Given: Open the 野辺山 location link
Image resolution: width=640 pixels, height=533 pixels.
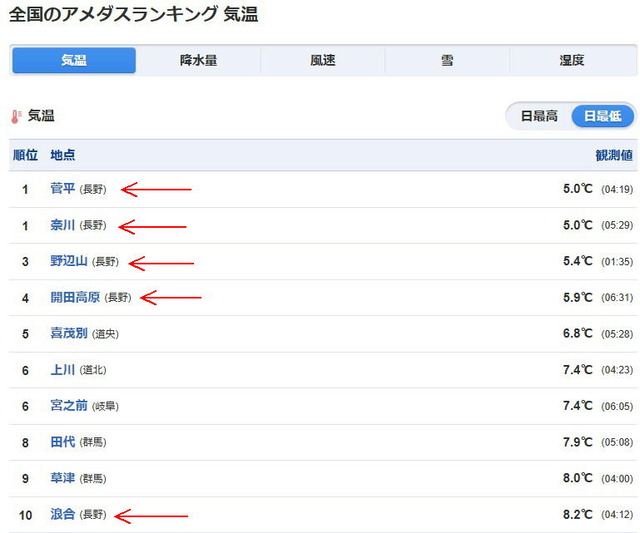Looking at the screenshot, I should click(x=69, y=261).
